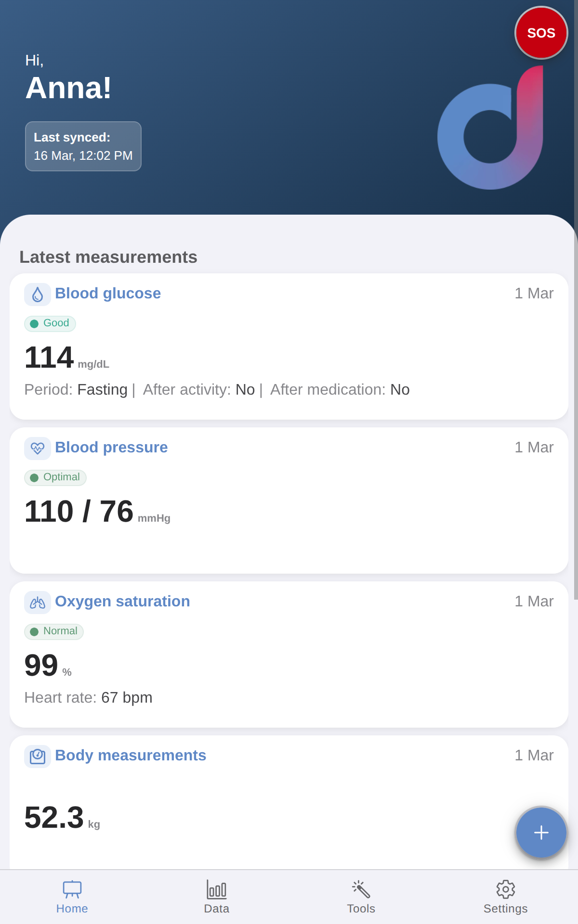Open the Data tab with chart icon
This screenshot has height=924, width=578.
click(217, 897)
